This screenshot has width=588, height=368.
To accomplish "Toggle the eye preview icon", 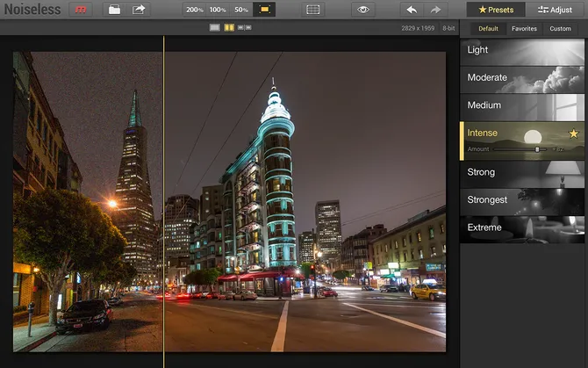I will pos(362,10).
